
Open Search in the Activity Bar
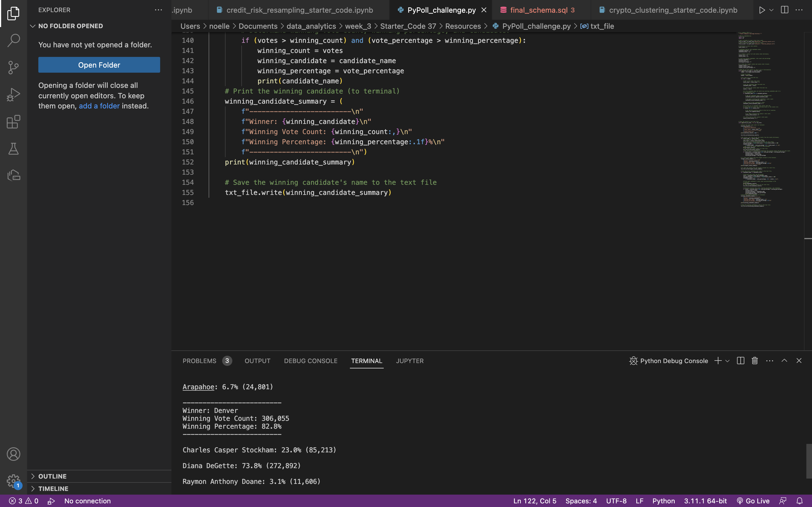point(14,40)
